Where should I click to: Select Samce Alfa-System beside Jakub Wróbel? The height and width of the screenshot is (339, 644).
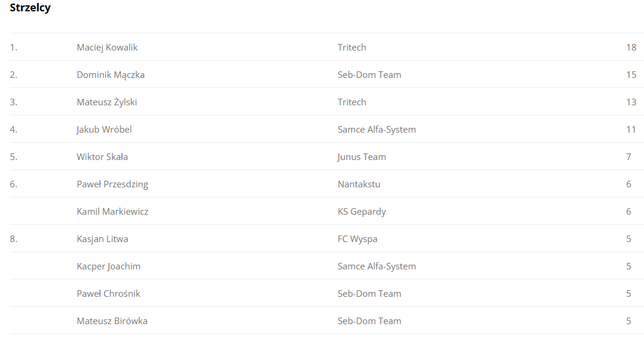377,129
